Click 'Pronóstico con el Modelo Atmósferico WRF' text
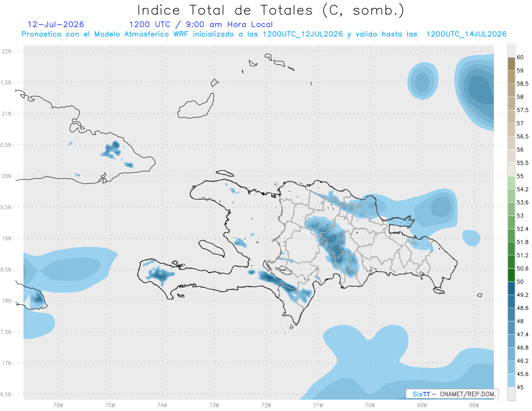This screenshot has width=532, height=411. click(106, 34)
